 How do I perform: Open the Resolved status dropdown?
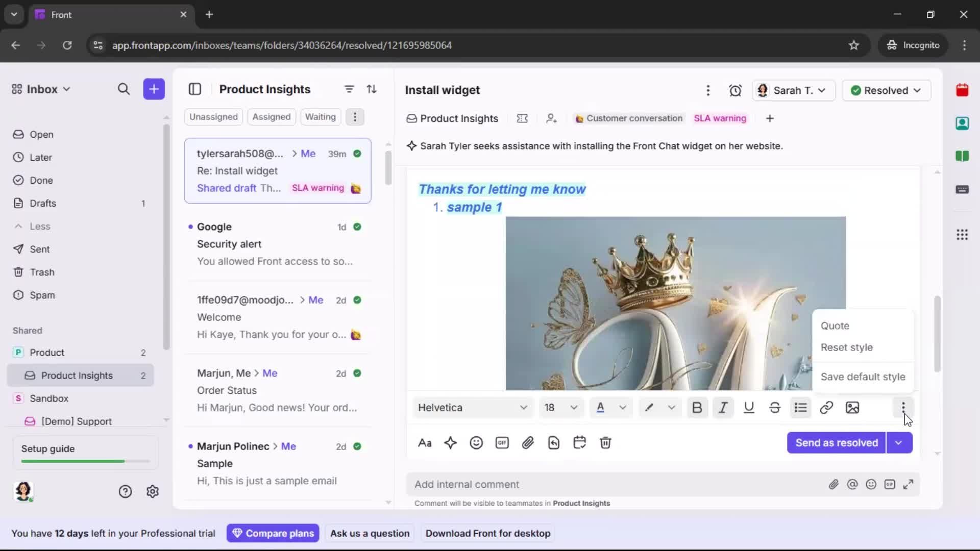887,90
